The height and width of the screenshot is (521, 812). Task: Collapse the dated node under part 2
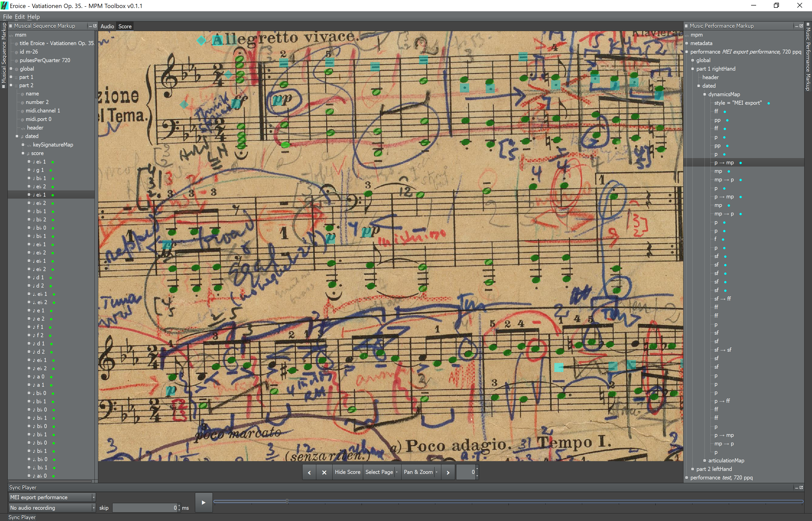click(17, 136)
